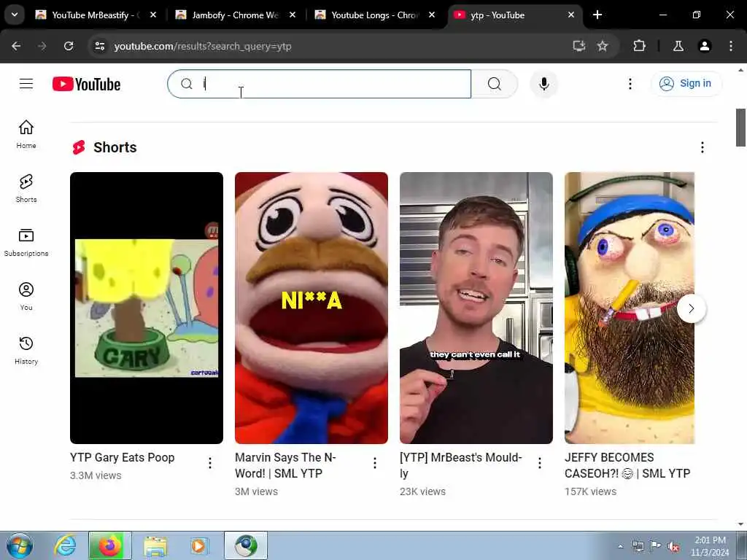Start voice search with the microphone
The height and width of the screenshot is (560, 747).
(543, 84)
